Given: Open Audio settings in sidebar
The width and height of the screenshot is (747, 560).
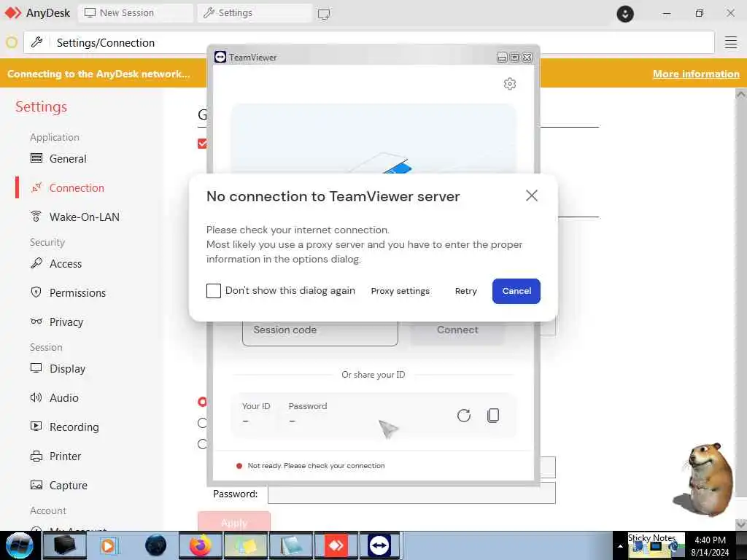Looking at the screenshot, I should [x=64, y=397].
